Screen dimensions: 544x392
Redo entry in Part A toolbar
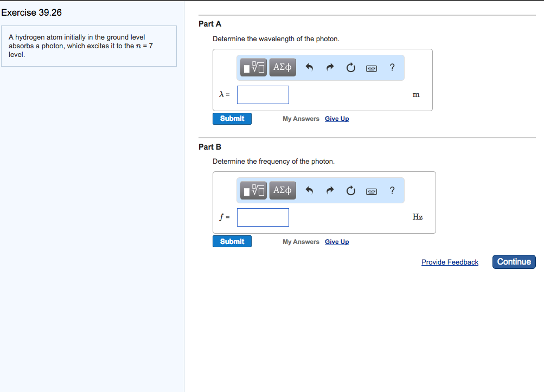[x=330, y=67]
